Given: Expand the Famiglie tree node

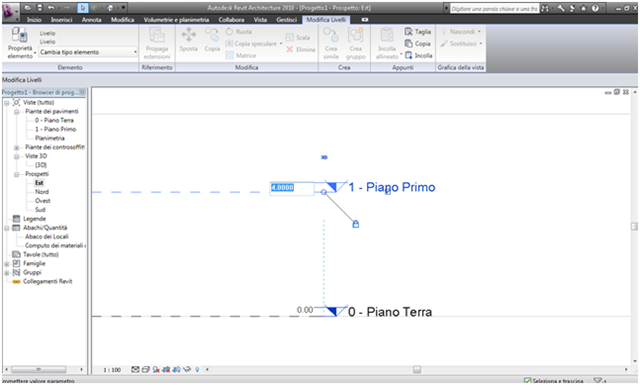Looking at the screenshot, I should point(7,264).
